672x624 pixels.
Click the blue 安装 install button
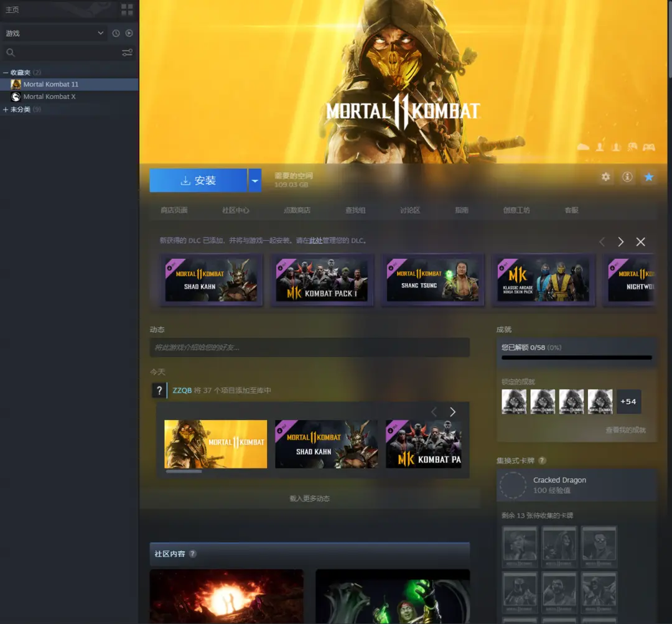pyautogui.click(x=198, y=180)
